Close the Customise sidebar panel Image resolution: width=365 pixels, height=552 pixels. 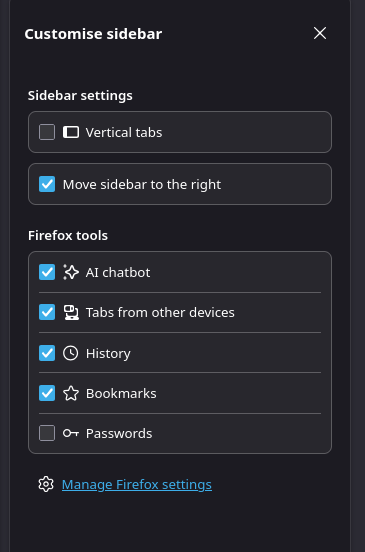coord(320,33)
